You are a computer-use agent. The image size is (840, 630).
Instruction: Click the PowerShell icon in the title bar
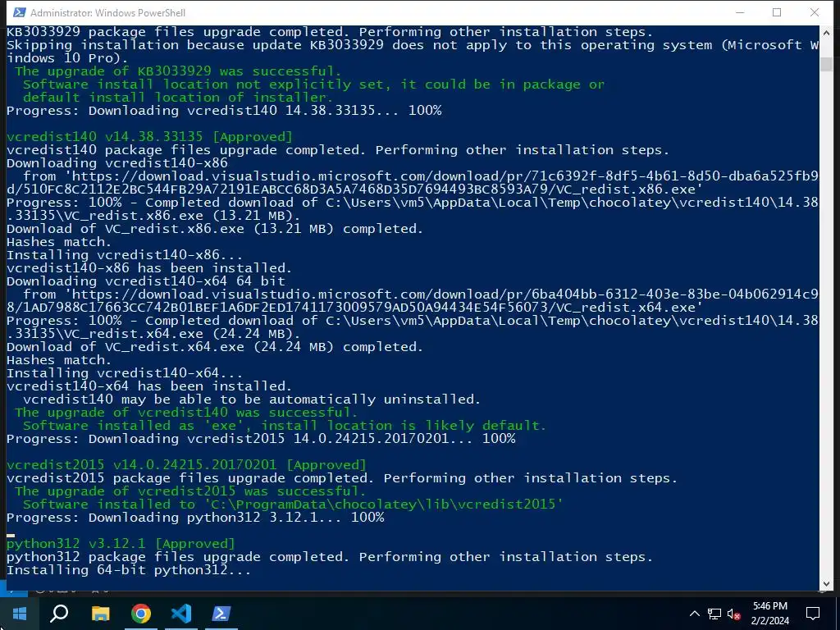[x=19, y=12]
